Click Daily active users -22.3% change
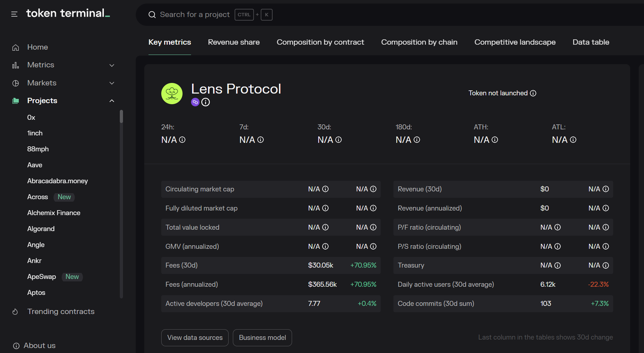This screenshot has width=644, height=353. [x=599, y=285]
